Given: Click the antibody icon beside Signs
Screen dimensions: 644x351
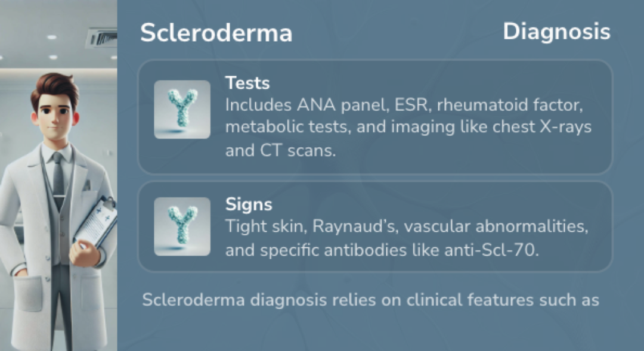Looking at the screenshot, I should pos(182,226).
